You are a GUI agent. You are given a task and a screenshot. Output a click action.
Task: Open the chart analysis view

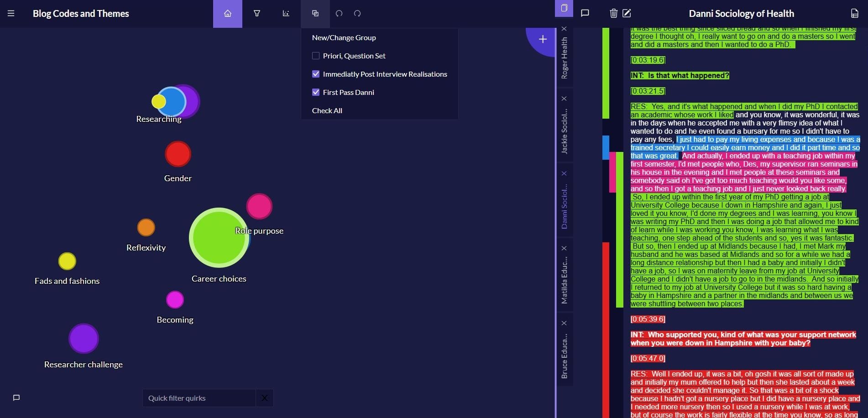click(286, 14)
